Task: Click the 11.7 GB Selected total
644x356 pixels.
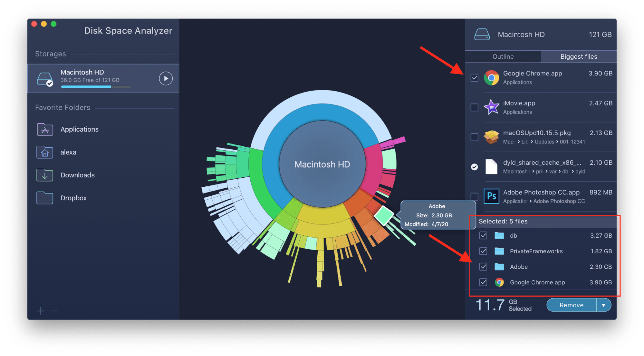Action: (504, 305)
